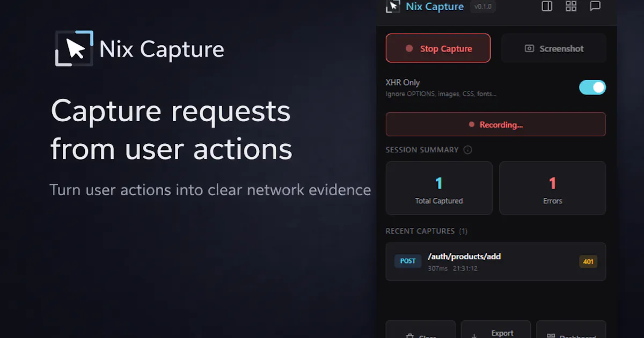Viewport: 644px width, 338px height.
Task: Click the session summary info icon
Action: (467, 150)
